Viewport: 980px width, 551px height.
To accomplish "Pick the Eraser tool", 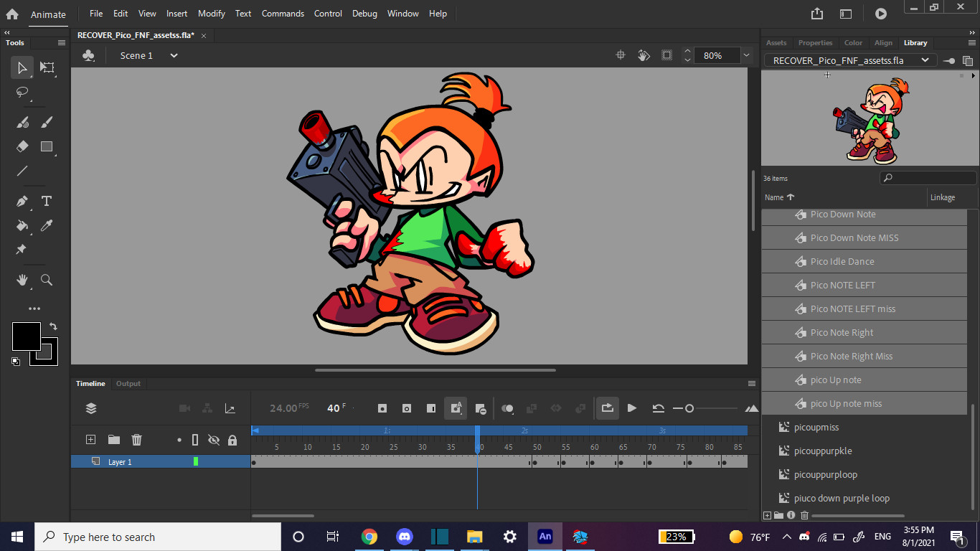I will click(x=22, y=146).
